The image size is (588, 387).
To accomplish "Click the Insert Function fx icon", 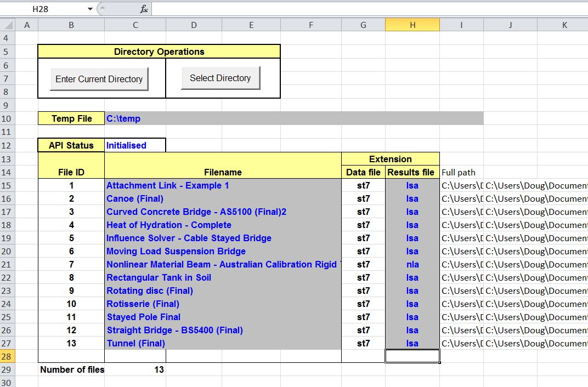I will (144, 9).
